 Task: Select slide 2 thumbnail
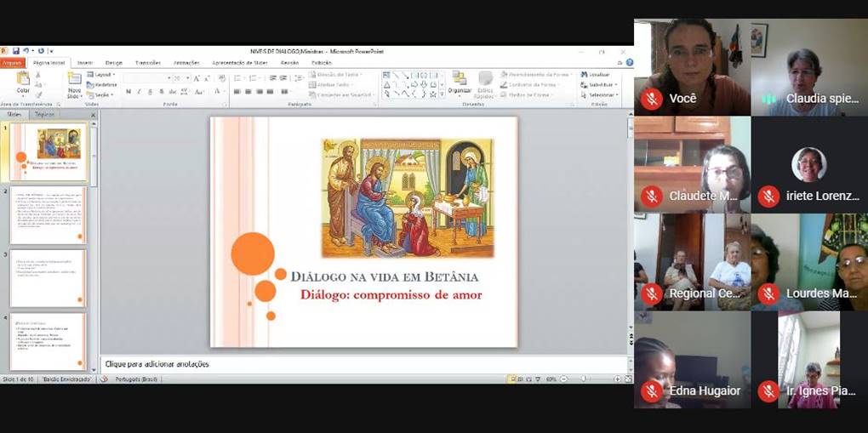pyautogui.click(x=47, y=215)
